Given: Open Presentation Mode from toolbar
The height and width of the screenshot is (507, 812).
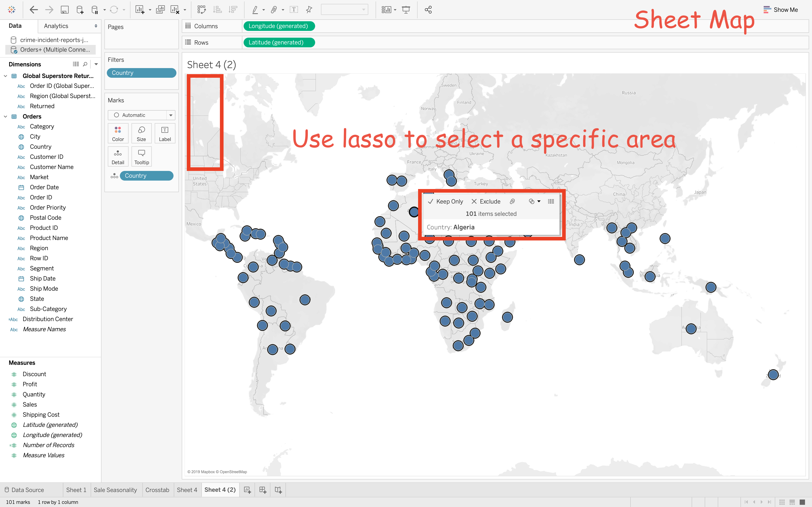Looking at the screenshot, I should (x=406, y=10).
